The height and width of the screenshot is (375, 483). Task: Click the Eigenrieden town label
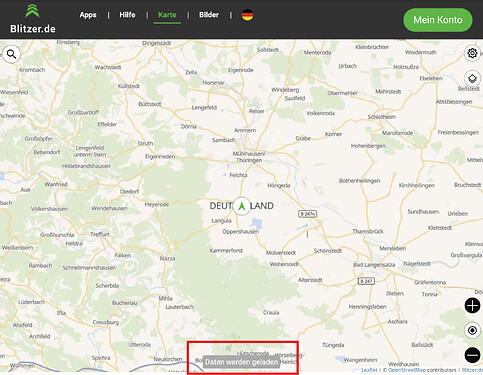tap(160, 156)
